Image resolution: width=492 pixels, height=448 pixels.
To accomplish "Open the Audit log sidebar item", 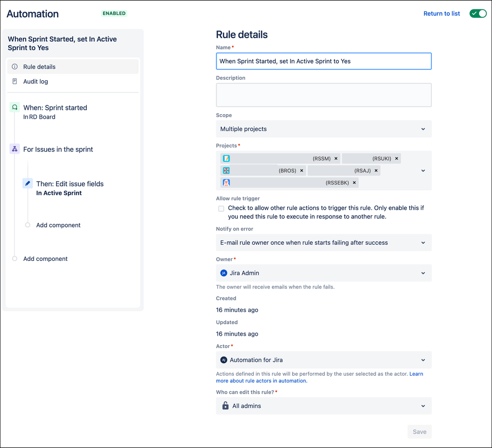I will [x=73, y=81].
